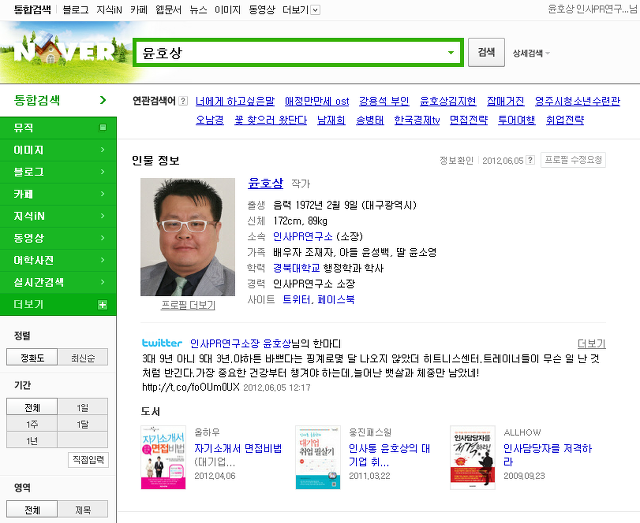640x523 pixels.
Task: Open the 인사PR연구소장 윤호상 twitter link
Action: pos(240,343)
